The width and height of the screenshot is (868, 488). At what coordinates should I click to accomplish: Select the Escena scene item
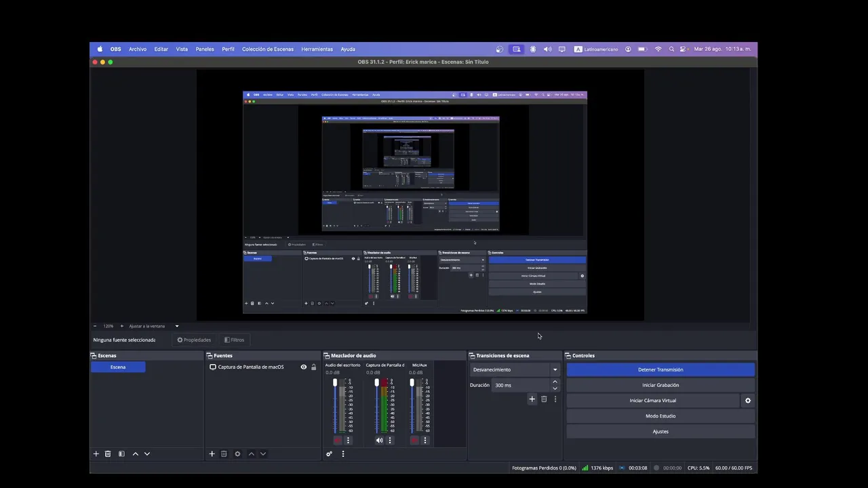118,367
